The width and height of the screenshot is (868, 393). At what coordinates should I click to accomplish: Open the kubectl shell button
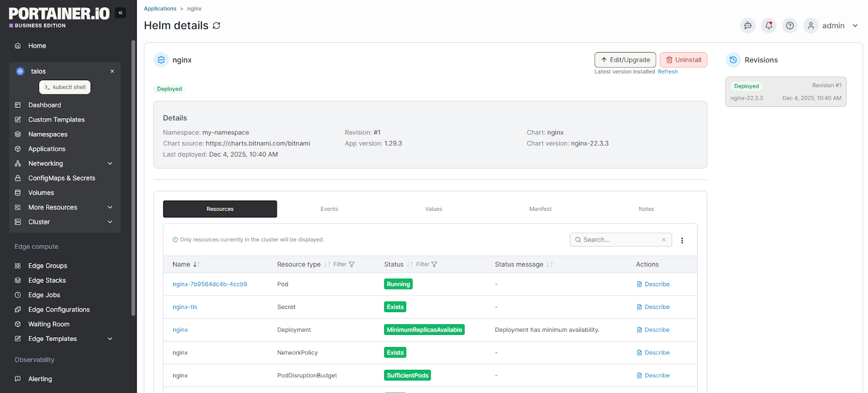tap(65, 87)
